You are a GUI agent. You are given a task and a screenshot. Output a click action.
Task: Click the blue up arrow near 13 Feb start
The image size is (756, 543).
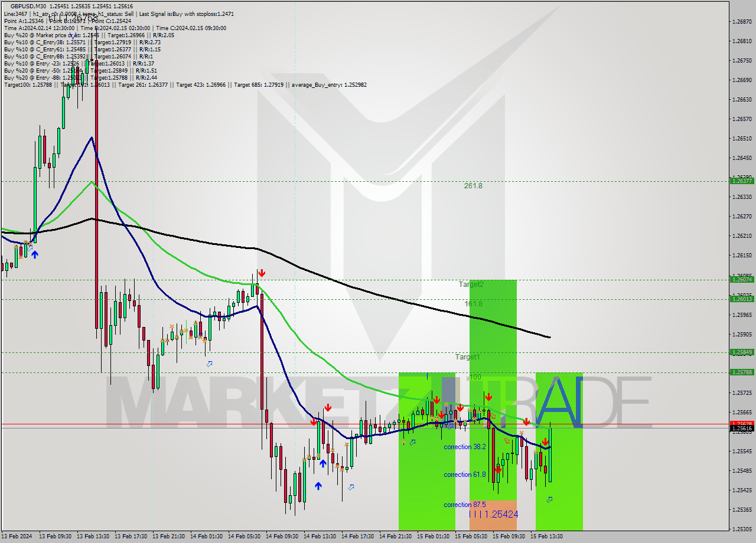[35, 254]
